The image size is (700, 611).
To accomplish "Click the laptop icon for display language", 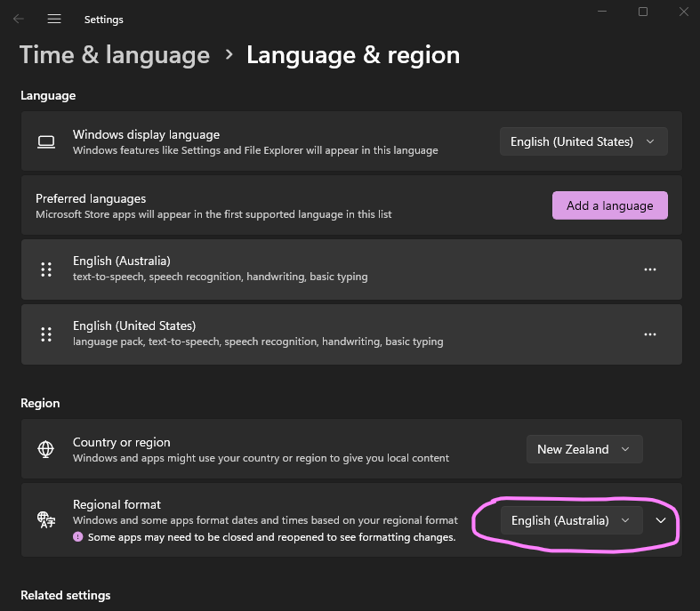I will pyautogui.click(x=46, y=141).
